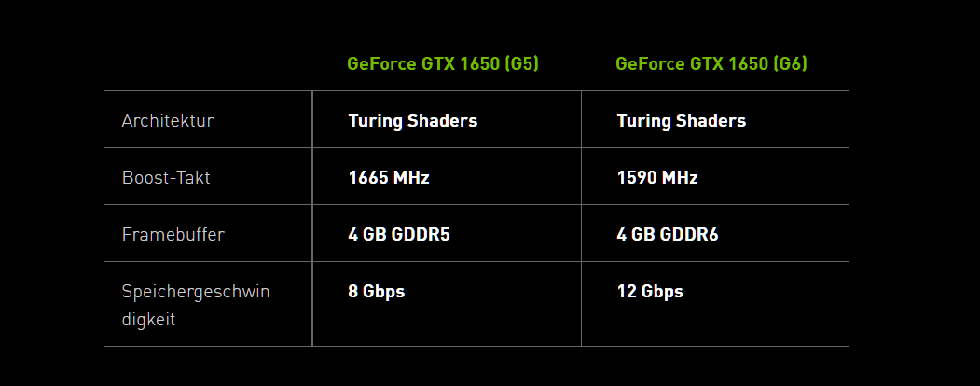Select the 8 Gbps memory speed value
This screenshot has width=980, height=386.
point(377,291)
